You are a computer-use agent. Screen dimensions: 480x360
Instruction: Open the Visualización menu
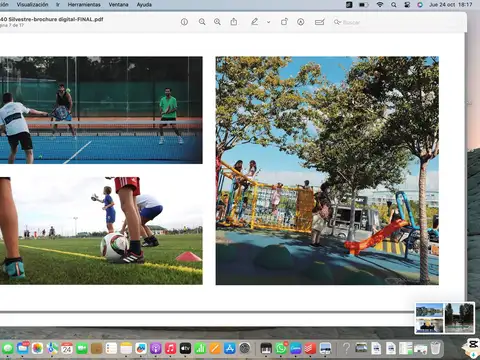(32, 5)
